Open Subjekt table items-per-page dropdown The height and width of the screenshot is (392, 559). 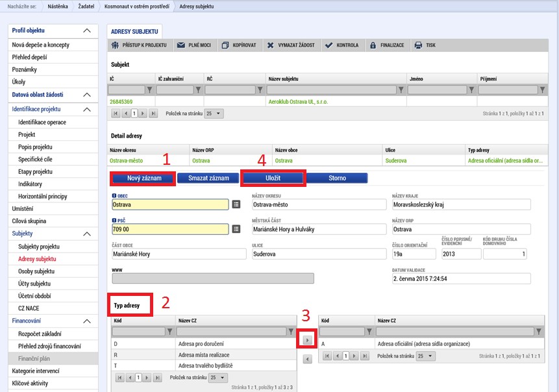click(x=214, y=114)
